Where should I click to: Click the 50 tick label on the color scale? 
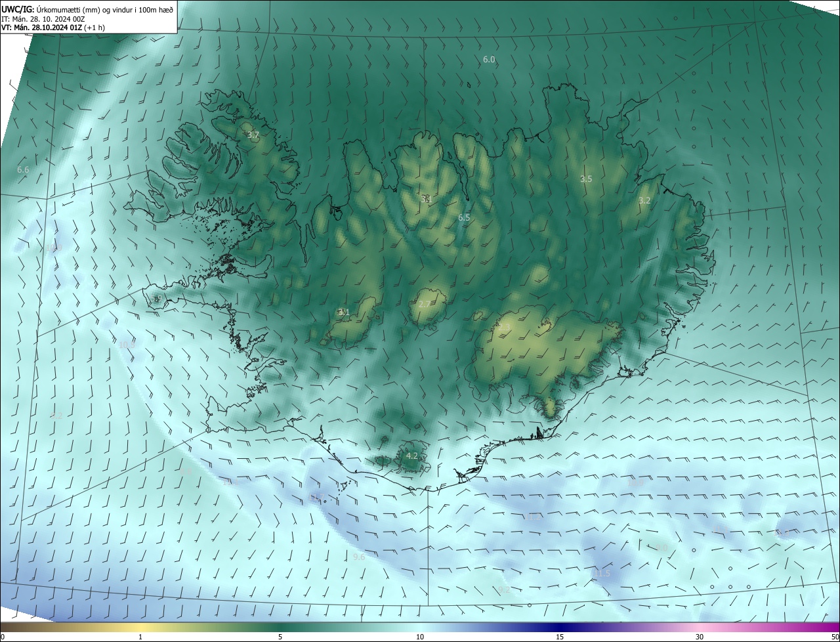(x=835, y=637)
